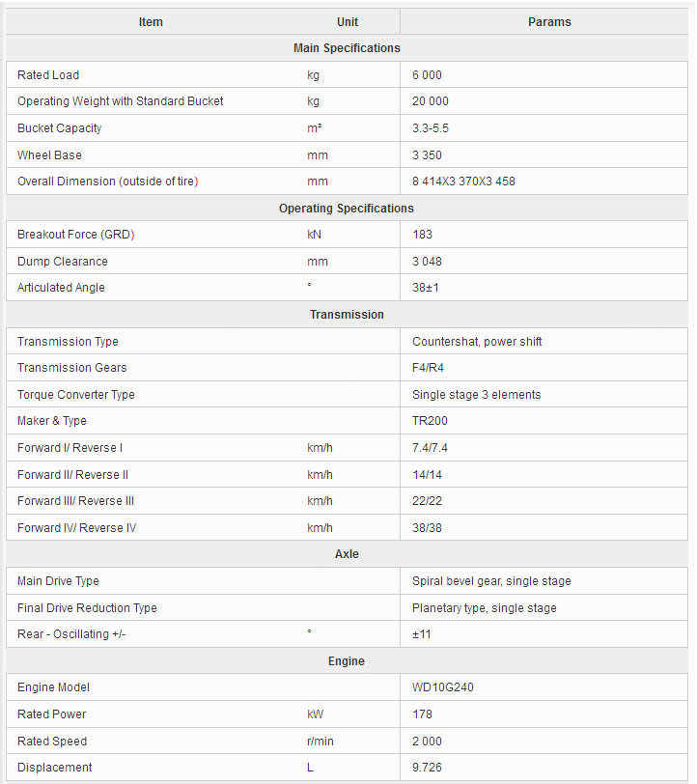
Task: Click the Displacement value 9.726
Action: (x=427, y=768)
